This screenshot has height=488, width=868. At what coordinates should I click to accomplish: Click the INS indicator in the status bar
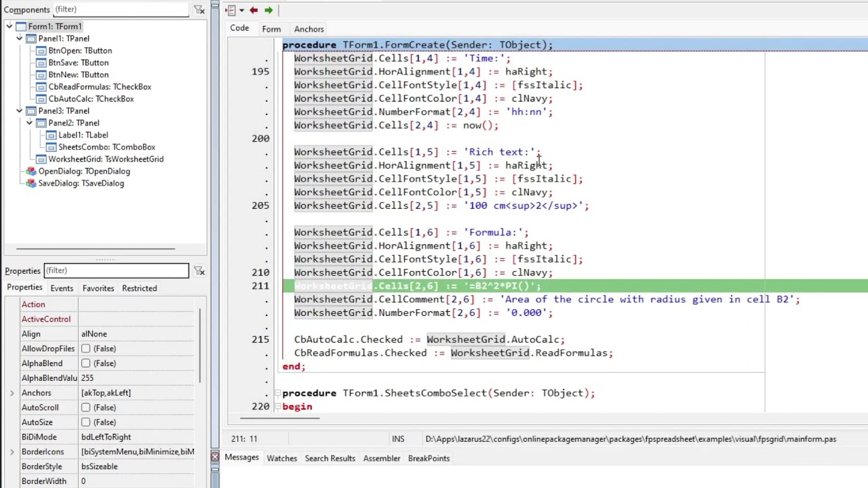coord(398,439)
